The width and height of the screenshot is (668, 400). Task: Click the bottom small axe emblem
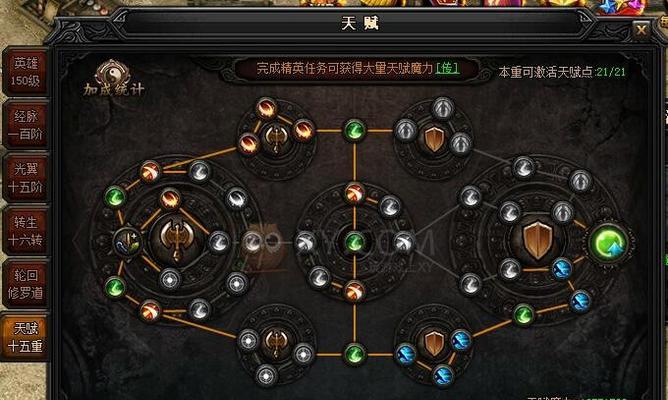point(276,342)
